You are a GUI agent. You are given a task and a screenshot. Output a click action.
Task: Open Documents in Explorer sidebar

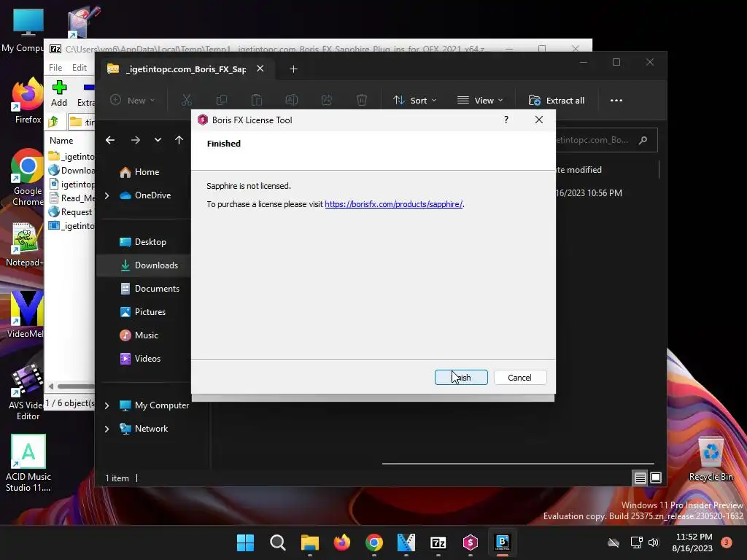[150, 289]
